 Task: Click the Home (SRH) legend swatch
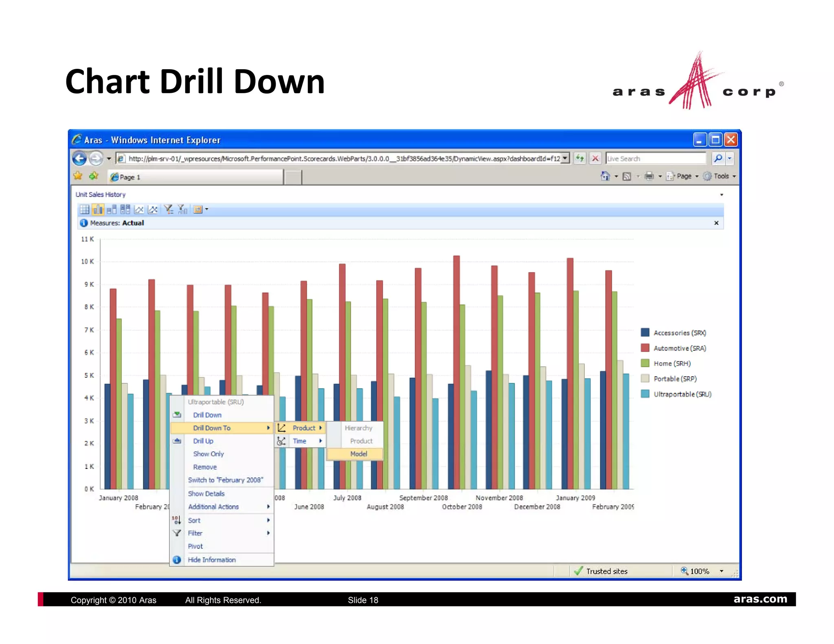tap(645, 363)
